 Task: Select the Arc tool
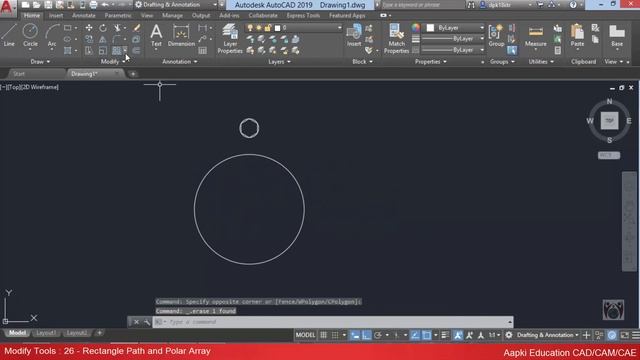click(52, 35)
